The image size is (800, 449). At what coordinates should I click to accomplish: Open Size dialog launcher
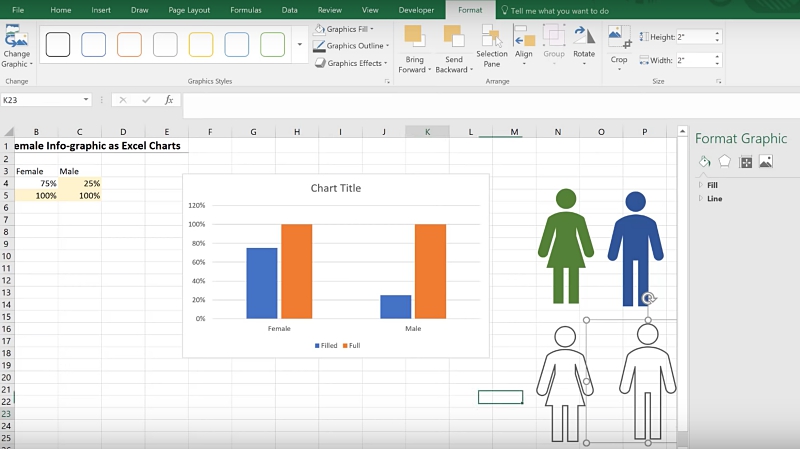click(718, 82)
